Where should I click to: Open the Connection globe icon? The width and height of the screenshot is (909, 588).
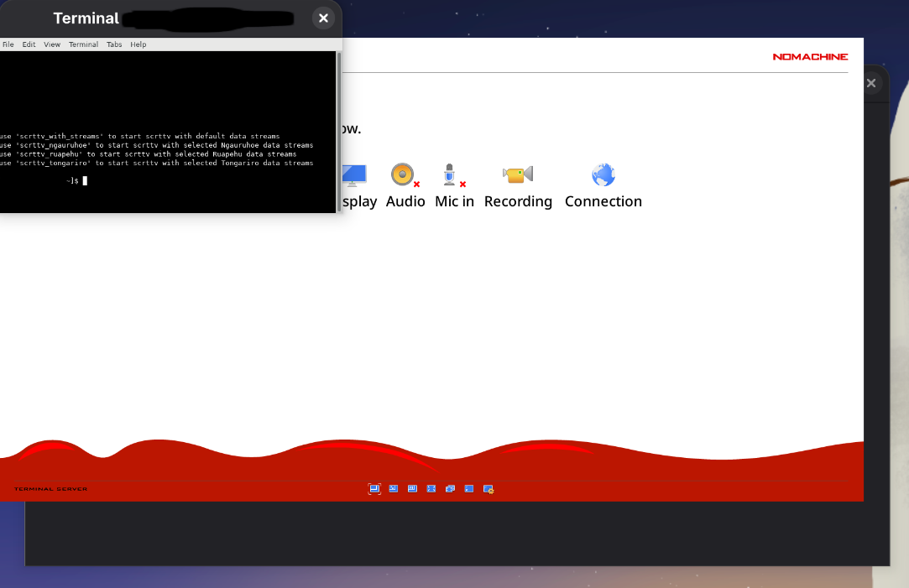coord(603,174)
